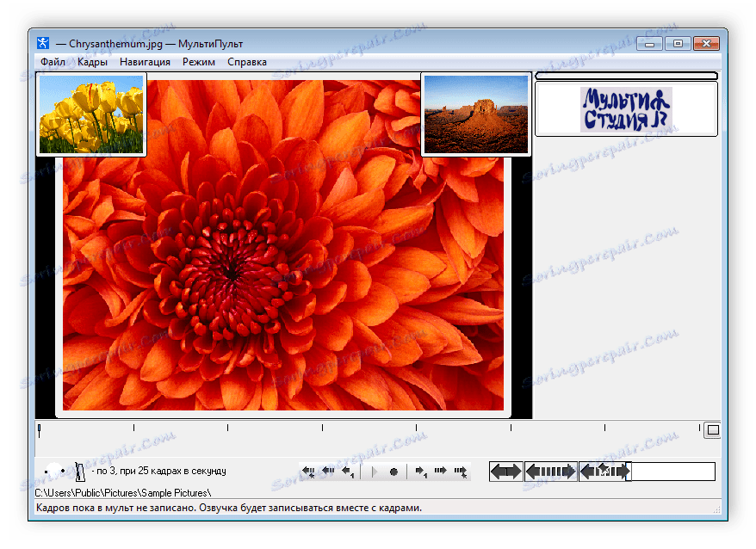Open the Кадры menu

[92, 62]
